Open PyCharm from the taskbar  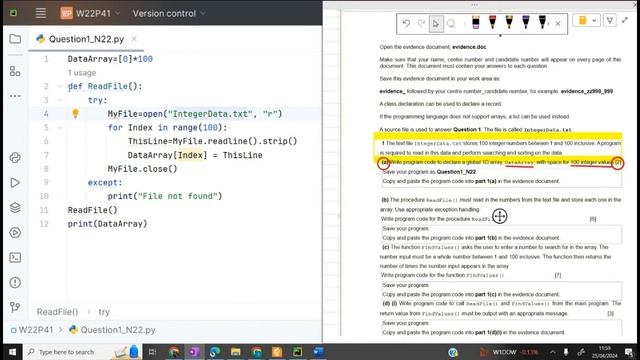tap(298, 352)
